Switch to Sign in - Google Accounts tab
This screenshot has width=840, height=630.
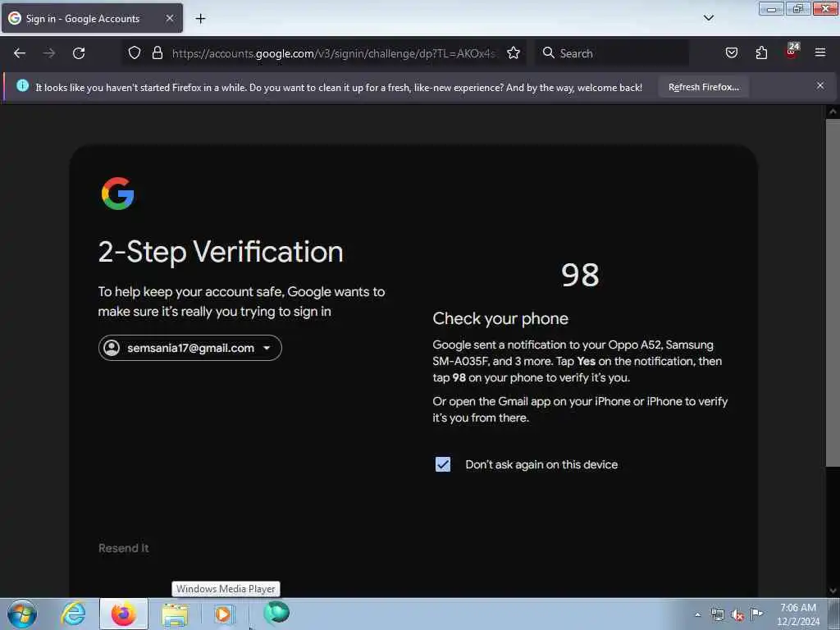click(92, 18)
